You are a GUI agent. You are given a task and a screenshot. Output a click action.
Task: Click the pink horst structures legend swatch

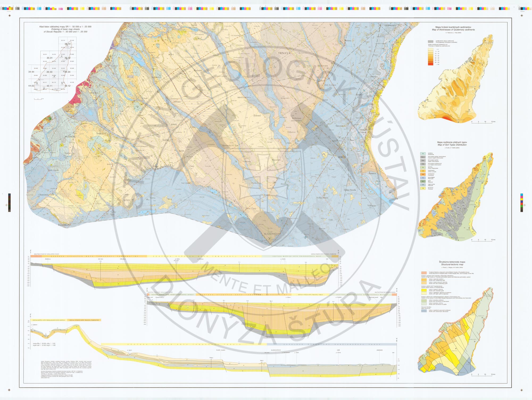(x=424, y=273)
